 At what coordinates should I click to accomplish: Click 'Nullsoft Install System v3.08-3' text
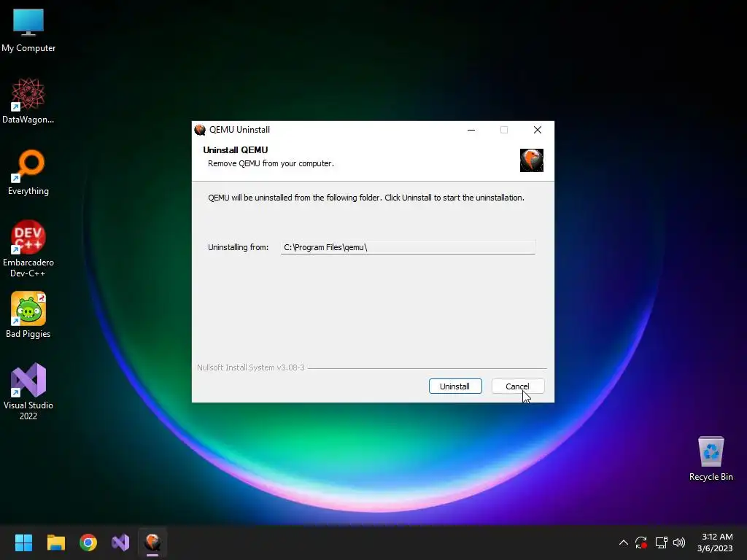(251, 367)
